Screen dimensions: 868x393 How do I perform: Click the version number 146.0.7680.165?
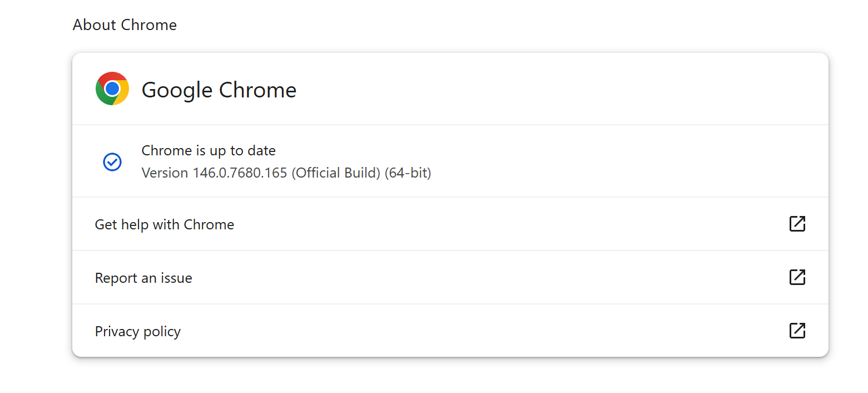(x=240, y=173)
